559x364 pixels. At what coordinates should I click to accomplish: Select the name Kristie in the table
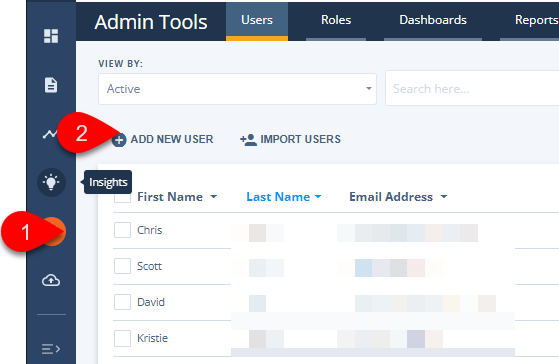(x=153, y=338)
